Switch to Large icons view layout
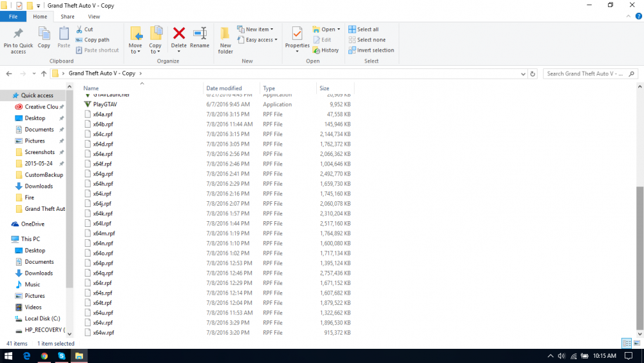The height and width of the screenshot is (363, 644). pos(637,343)
